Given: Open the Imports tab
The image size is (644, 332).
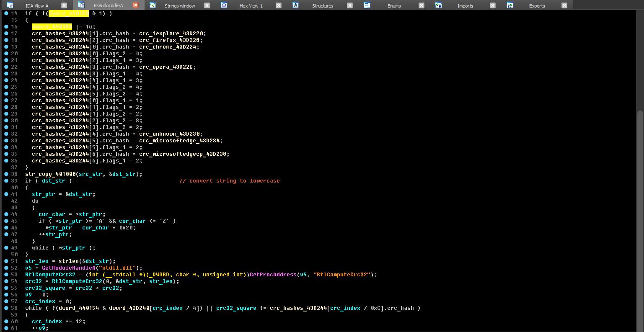Looking at the screenshot, I should point(465,6).
